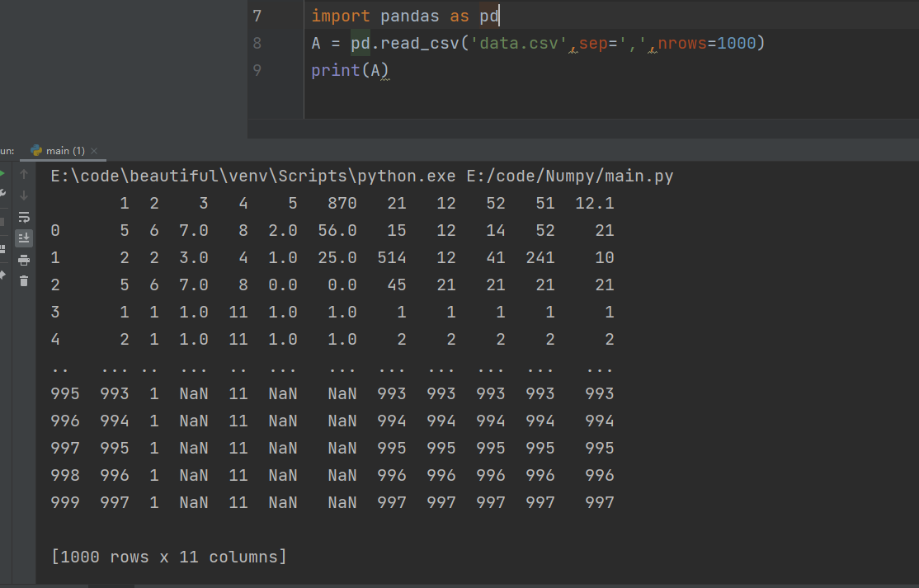
Task: Click row index 995 in the output
Action: pyautogui.click(x=65, y=393)
